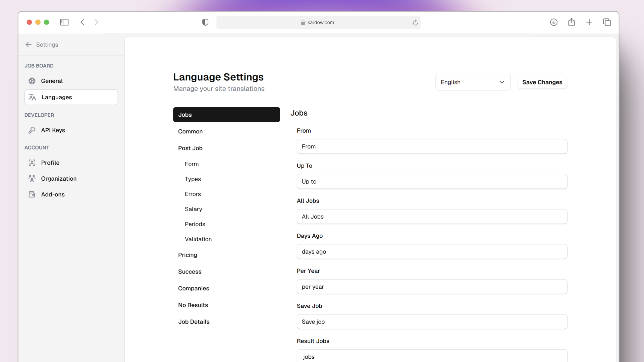Select the Organization people icon
This screenshot has height=362, width=644.
coord(32,178)
